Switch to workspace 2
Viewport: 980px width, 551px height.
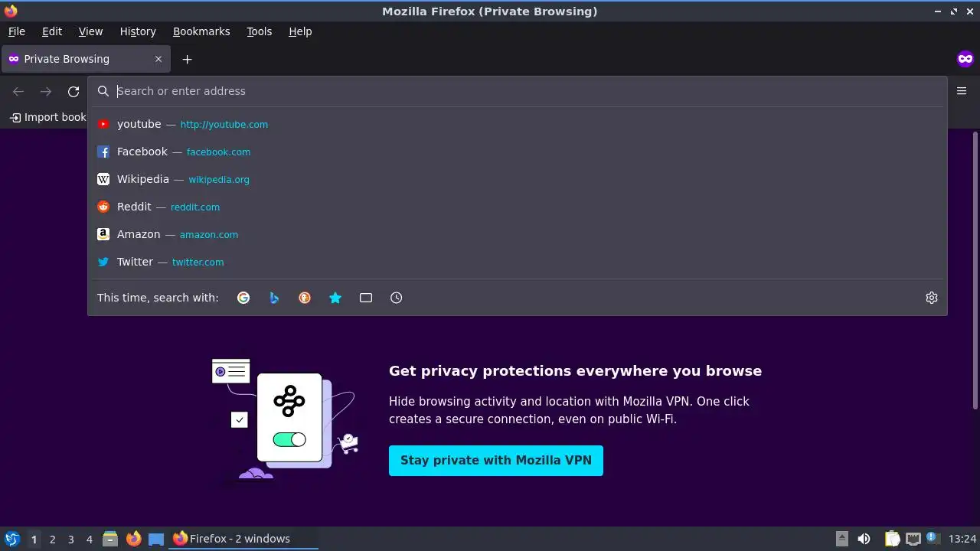[52, 540]
